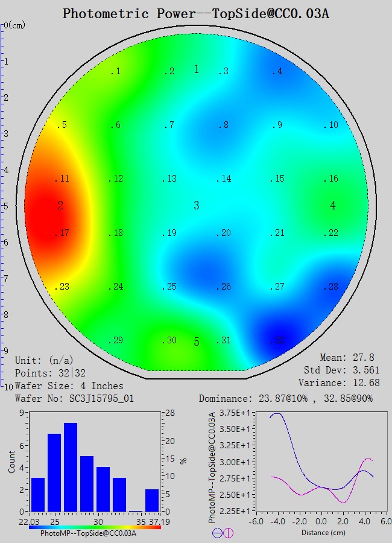Click large site marker 1 at top
The width and height of the screenshot is (392, 543).
tap(196, 69)
